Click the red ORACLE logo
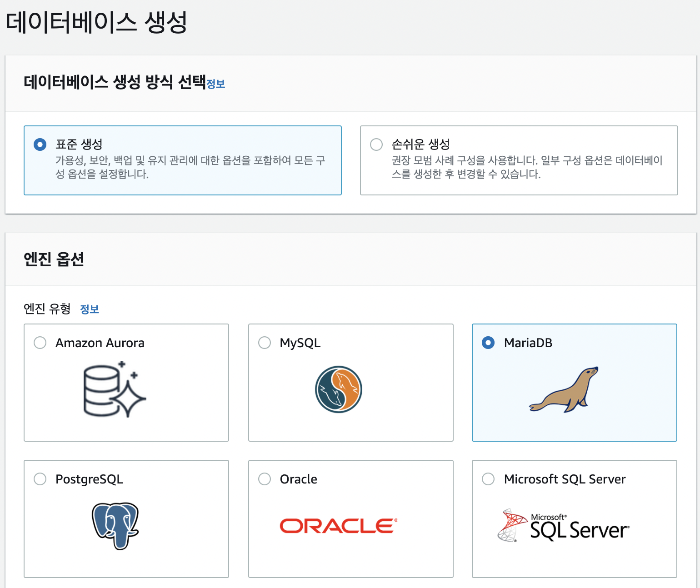This screenshot has height=588, width=700. pos(339,526)
